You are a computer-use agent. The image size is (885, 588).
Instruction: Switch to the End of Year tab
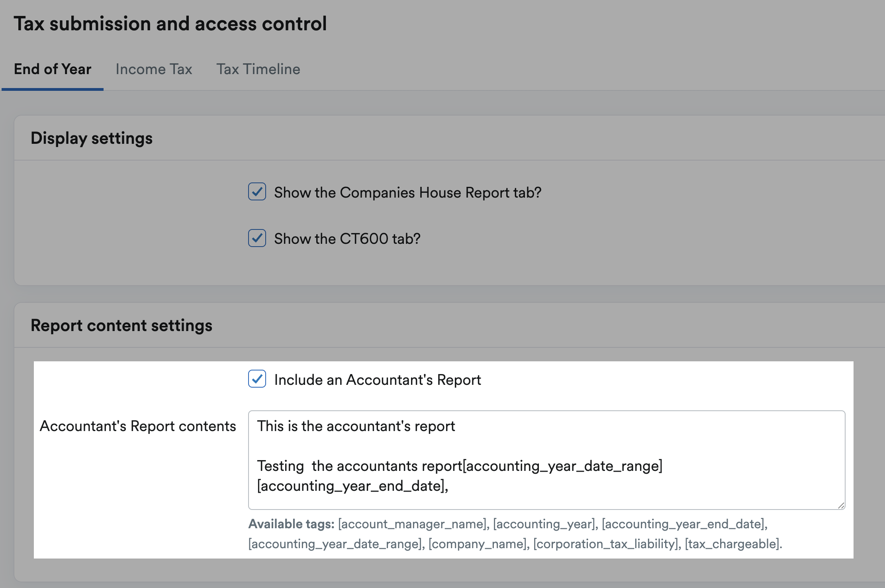pyautogui.click(x=53, y=69)
